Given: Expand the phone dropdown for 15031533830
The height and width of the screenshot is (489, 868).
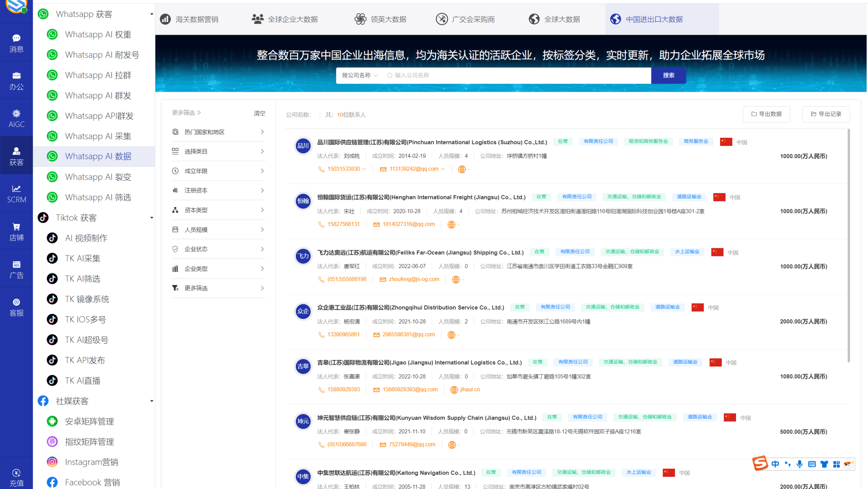Looking at the screenshot, I should [364, 169].
